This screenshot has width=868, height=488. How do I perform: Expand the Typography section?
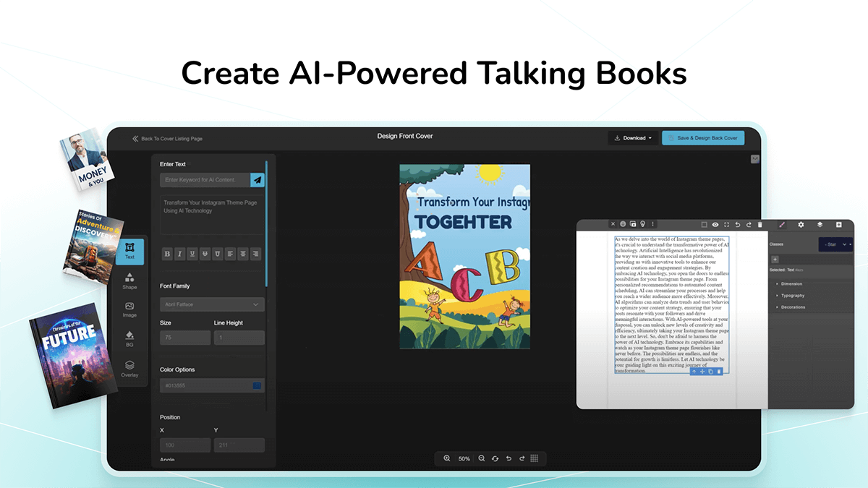(792, 295)
